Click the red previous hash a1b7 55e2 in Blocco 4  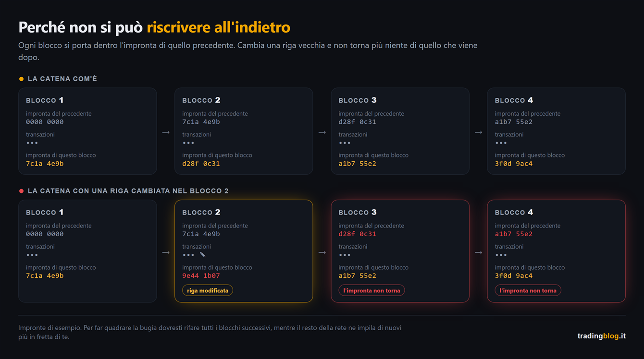tap(514, 234)
